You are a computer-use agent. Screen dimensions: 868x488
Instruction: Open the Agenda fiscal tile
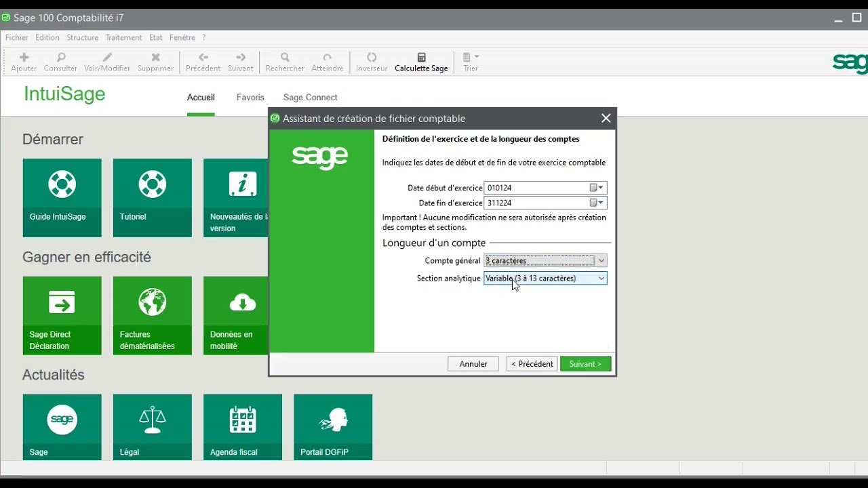[x=243, y=428]
